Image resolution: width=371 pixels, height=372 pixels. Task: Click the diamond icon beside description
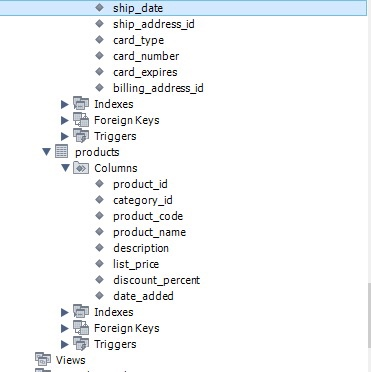click(99, 247)
